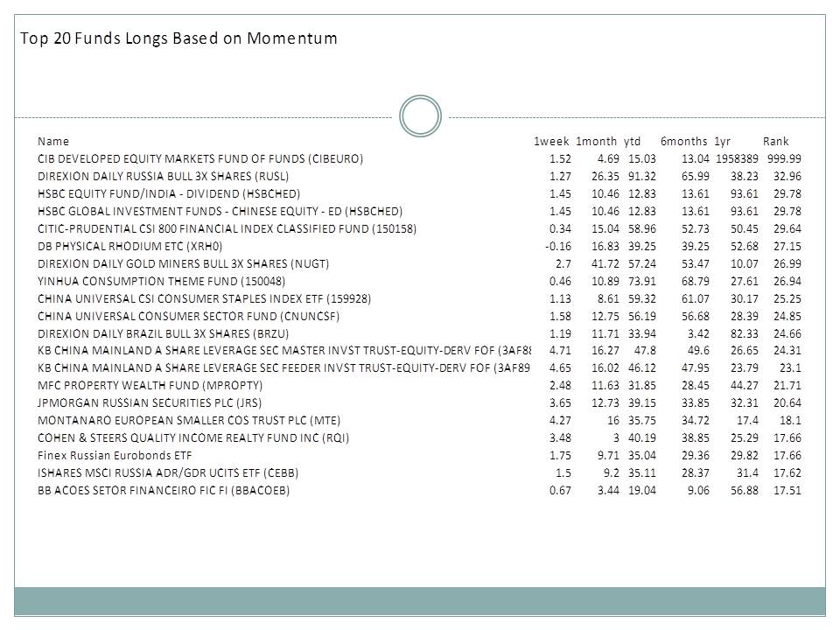This screenshot has height=630, width=840.
Task: Select the 'Name' column header
Action: click(x=53, y=141)
